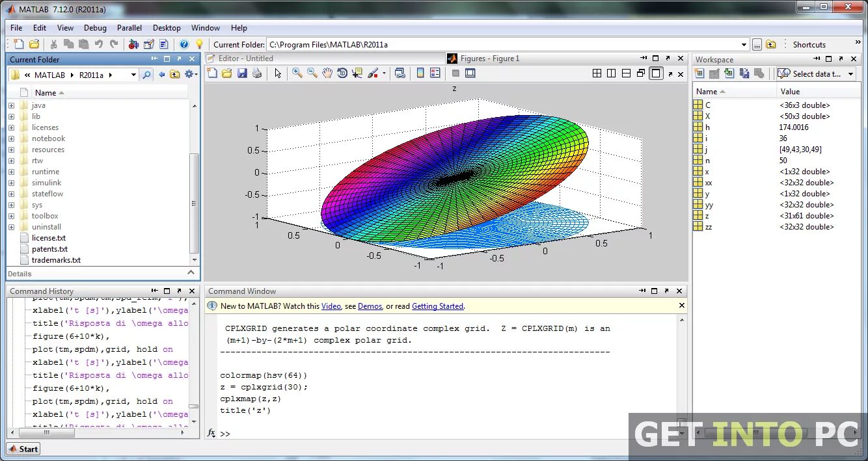Click Save workspace icon in Workspace toolbar

click(x=744, y=73)
